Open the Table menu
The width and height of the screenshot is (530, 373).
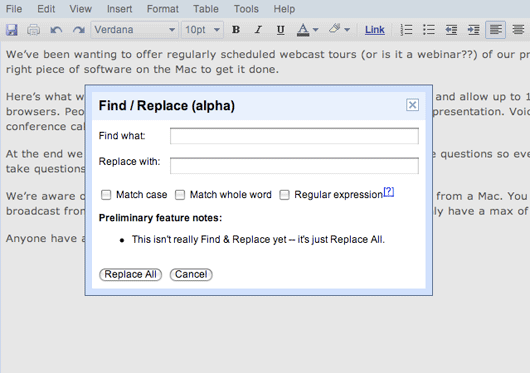click(206, 9)
